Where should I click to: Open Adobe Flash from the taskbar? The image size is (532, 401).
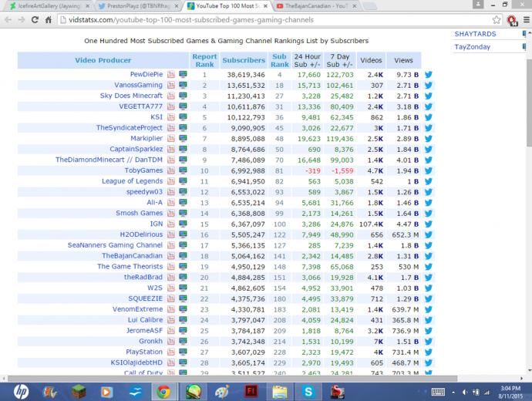[251, 392]
